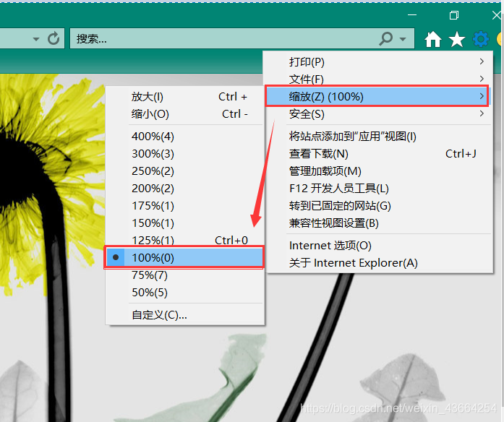
Task: Set zoom to 400%(4)
Action: pos(185,137)
